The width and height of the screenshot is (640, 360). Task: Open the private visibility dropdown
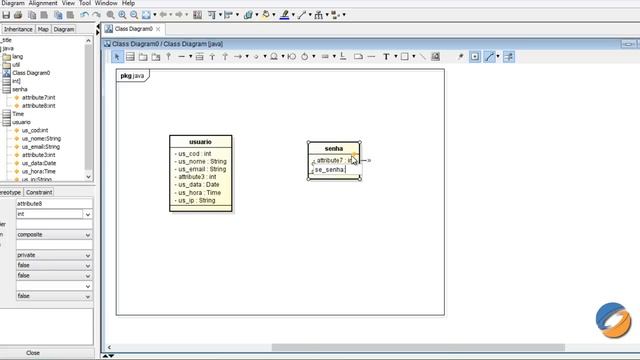(54, 255)
